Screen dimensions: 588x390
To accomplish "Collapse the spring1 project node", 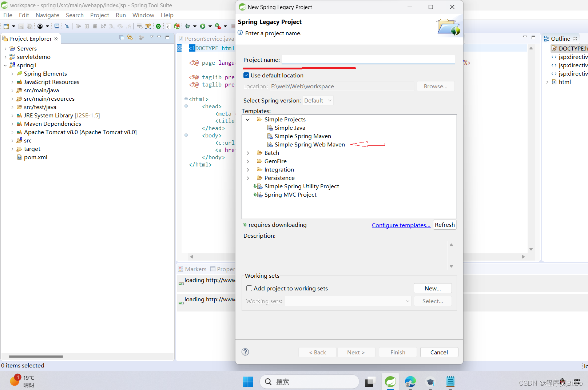I will [x=5, y=65].
